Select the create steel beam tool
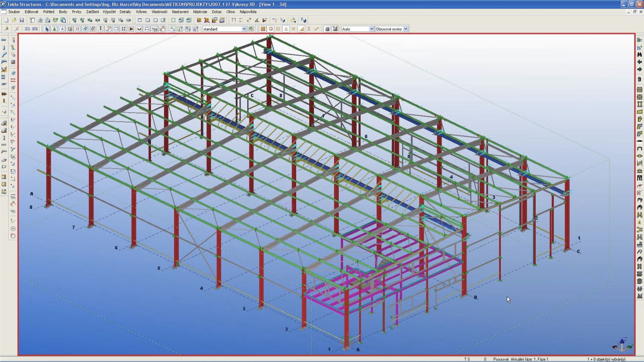Screen dimensions: 644x362 click(4, 40)
